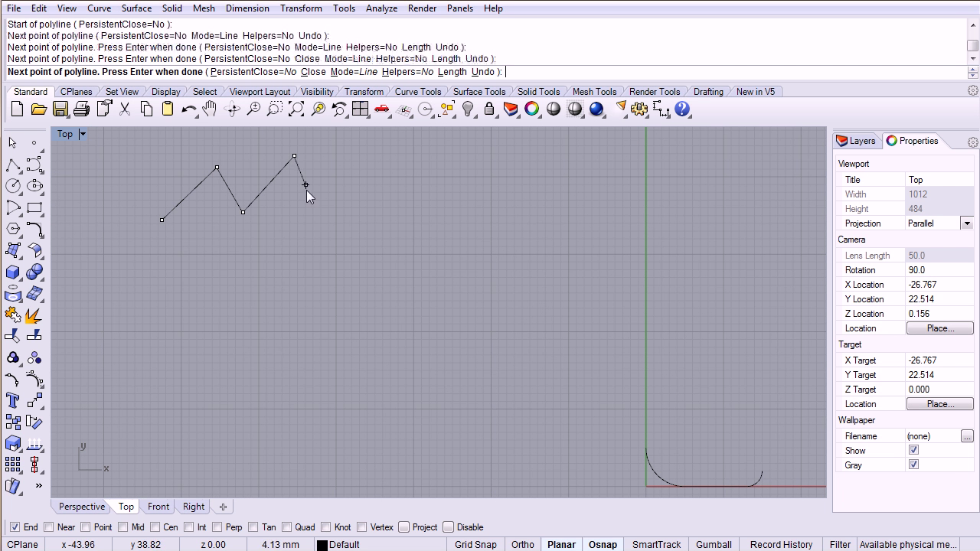
Task: Switch to the Layers panel tab
Action: tap(856, 141)
